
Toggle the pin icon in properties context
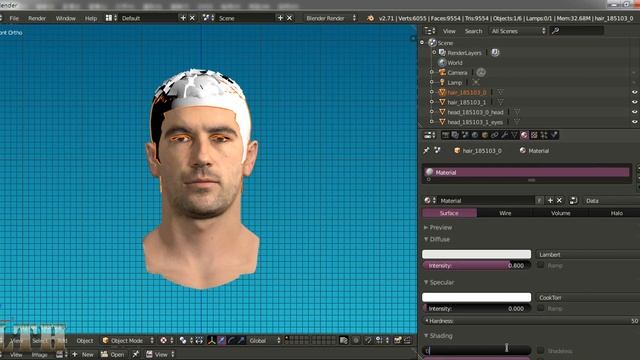pyautogui.click(x=427, y=151)
